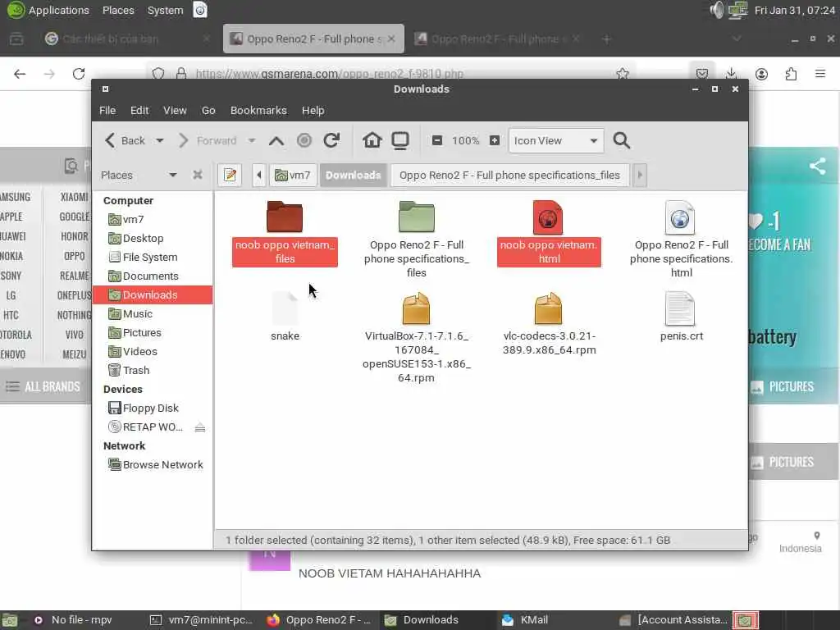Toggle the text-based location entry button
Image resolution: width=840 pixels, height=630 pixels.
pyautogui.click(x=230, y=176)
